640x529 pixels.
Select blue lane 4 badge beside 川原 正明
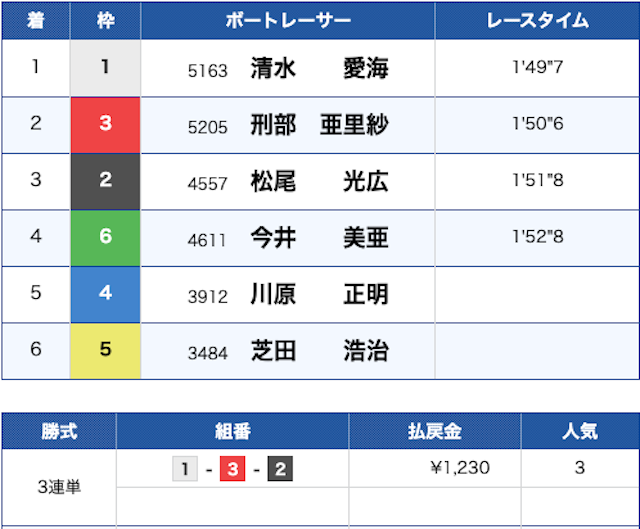tap(105, 295)
